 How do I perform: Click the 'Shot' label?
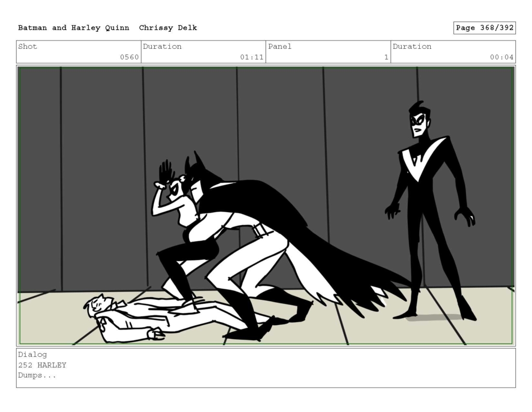[x=28, y=46]
